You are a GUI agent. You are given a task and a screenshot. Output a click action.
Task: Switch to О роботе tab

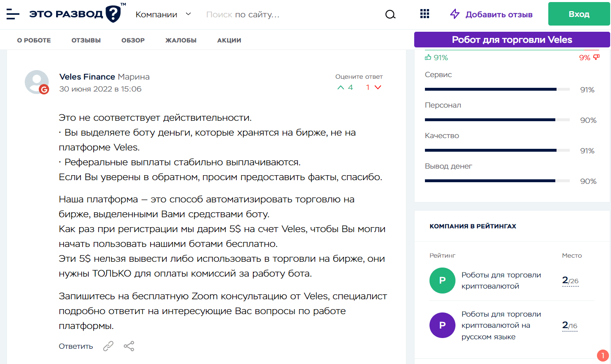click(x=34, y=40)
